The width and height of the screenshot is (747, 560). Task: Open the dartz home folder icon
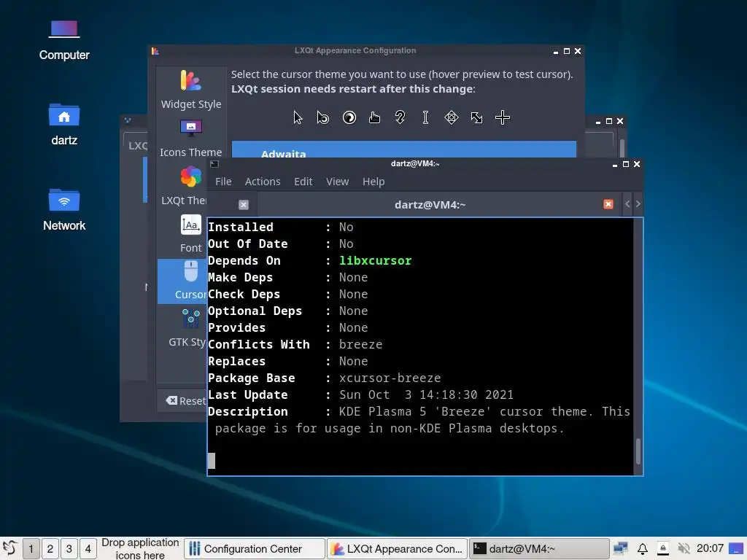click(64, 125)
